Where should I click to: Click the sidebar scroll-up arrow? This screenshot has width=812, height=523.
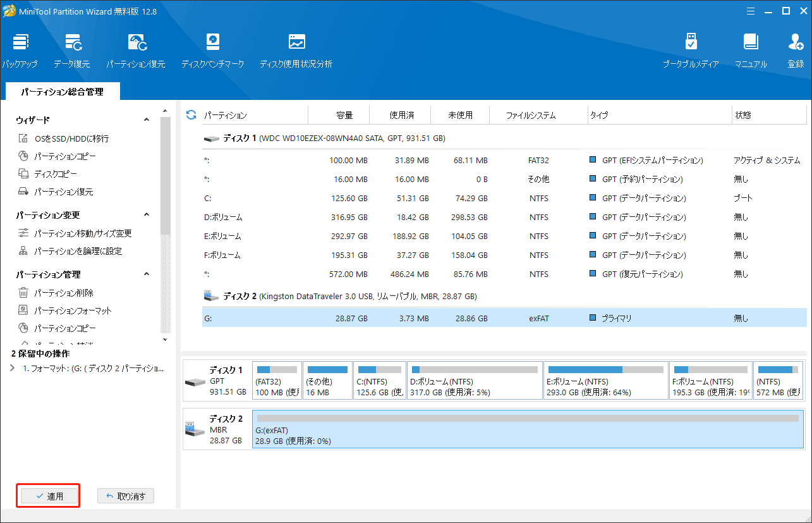point(166,112)
